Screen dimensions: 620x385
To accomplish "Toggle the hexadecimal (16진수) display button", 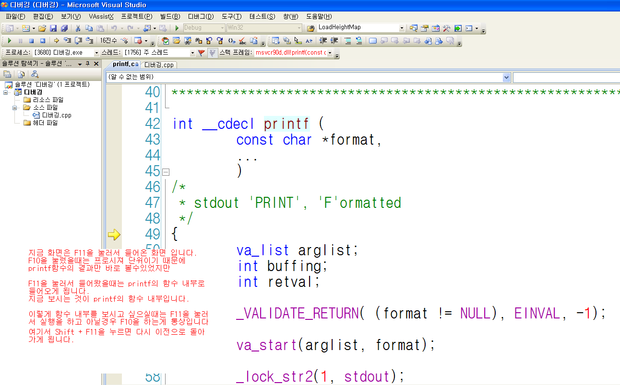I will pyautogui.click(x=109, y=41).
